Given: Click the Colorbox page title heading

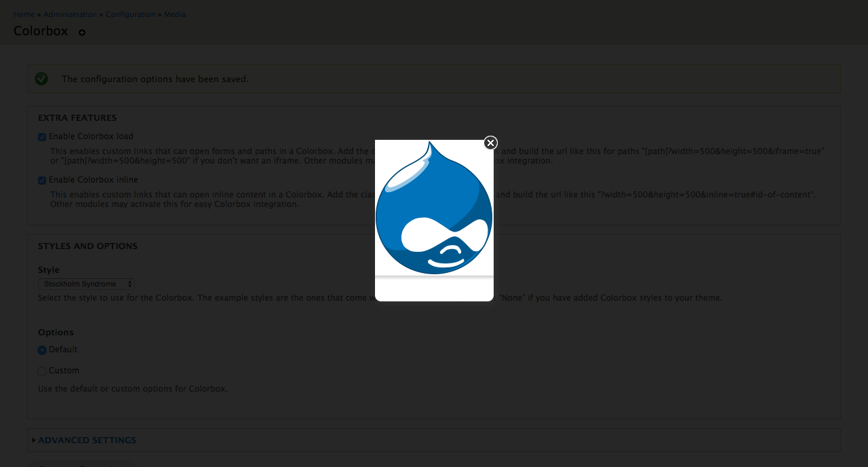Looking at the screenshot, I should [x=41, y=31].
